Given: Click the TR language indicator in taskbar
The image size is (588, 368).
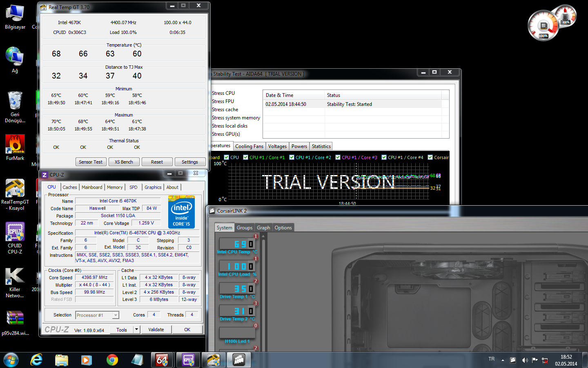Looking at the screenshot, I should point(491,359).
